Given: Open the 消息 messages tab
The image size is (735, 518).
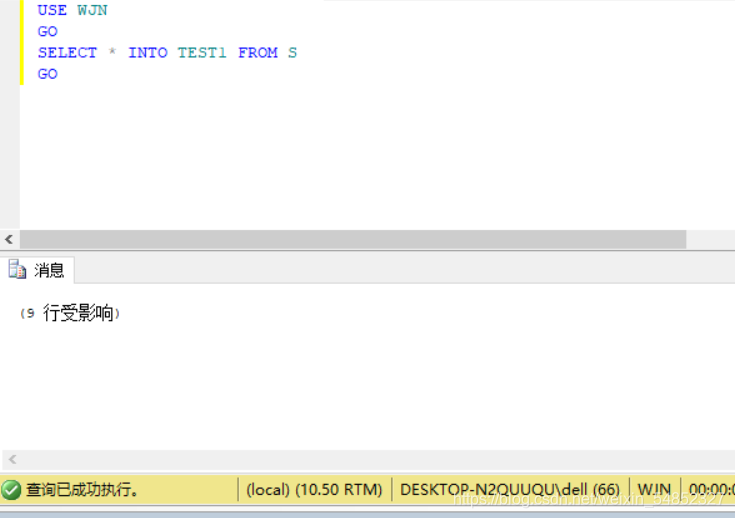Looking at the screenshot, I should coord(37,270).
